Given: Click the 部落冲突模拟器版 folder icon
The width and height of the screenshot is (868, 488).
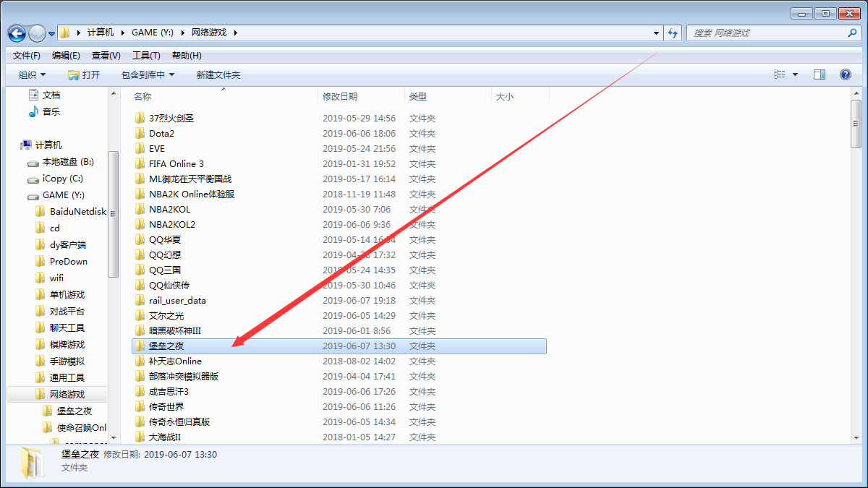Looking at the screenshot, I should click(x=140, y=376).
